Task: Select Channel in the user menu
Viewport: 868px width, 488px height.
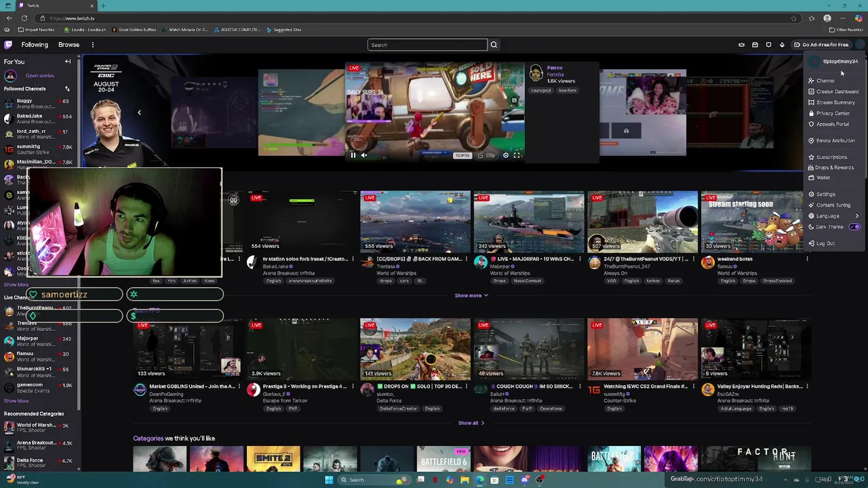Action: (x=835, y=81)
